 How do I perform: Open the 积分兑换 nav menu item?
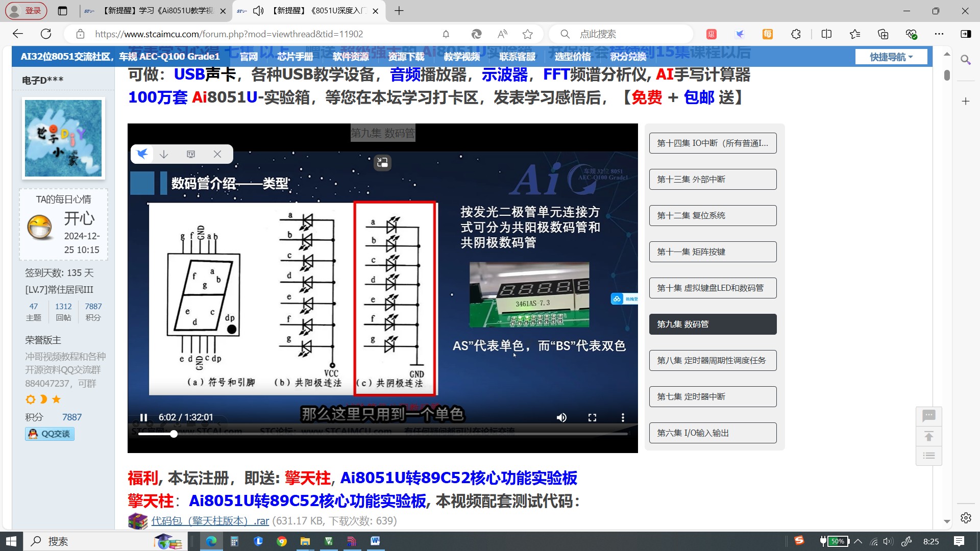pyautogui.click(x=628, y=57)
